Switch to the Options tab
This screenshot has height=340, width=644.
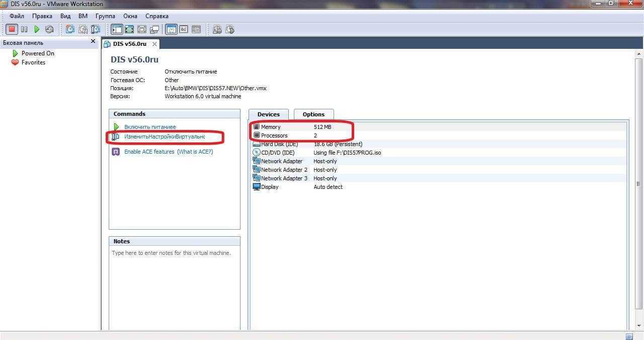pyautogui.click(x=313, y=114)
